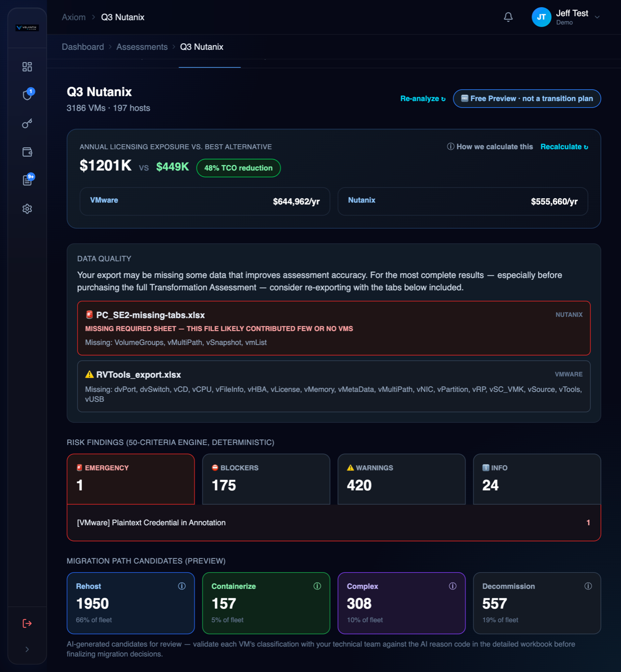Click the Complex card info icon

click(x=453, y=586)
